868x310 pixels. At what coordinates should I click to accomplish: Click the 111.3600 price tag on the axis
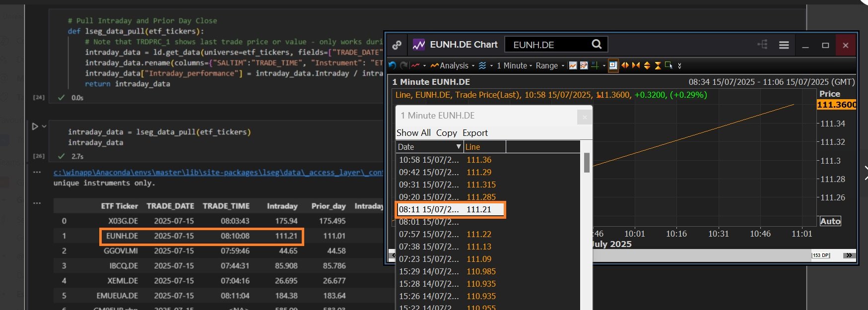pos(836,105)
